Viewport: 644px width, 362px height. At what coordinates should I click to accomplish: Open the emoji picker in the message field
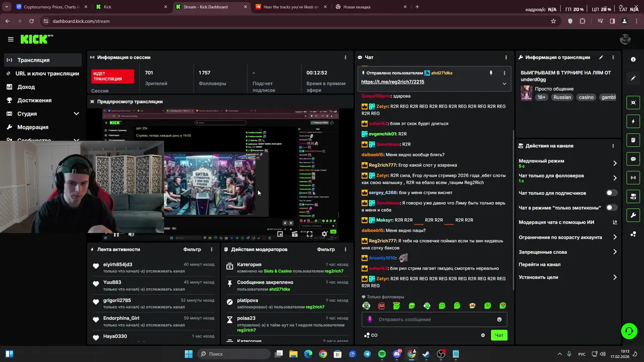499,319
